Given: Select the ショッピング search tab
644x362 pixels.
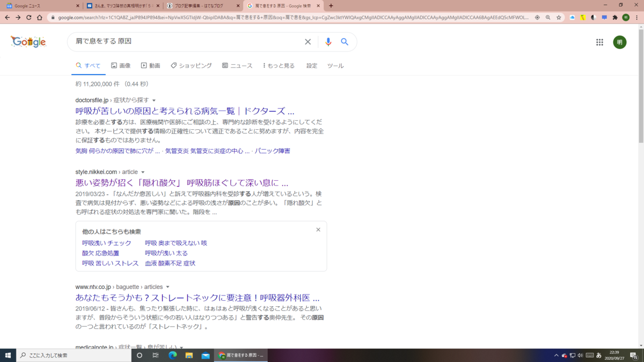Looking at the screenshot, I should point(191,65).
